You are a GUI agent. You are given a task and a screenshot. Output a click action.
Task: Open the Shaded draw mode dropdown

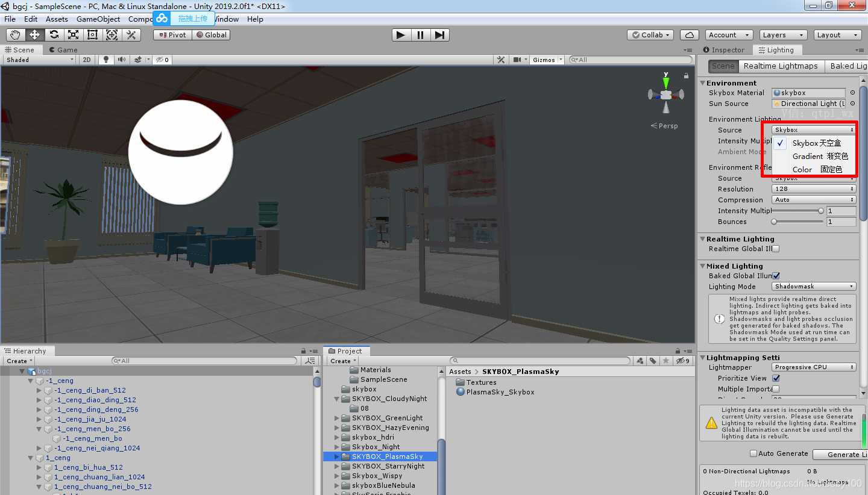(x=40, y=60)
